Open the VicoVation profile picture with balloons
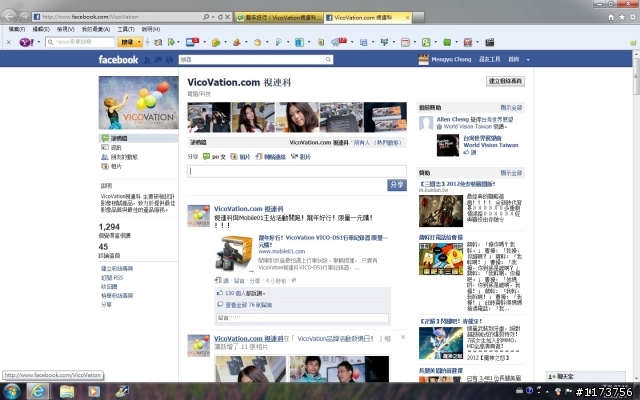The width and height of the screenshot is (640, 400). (138, 103)
